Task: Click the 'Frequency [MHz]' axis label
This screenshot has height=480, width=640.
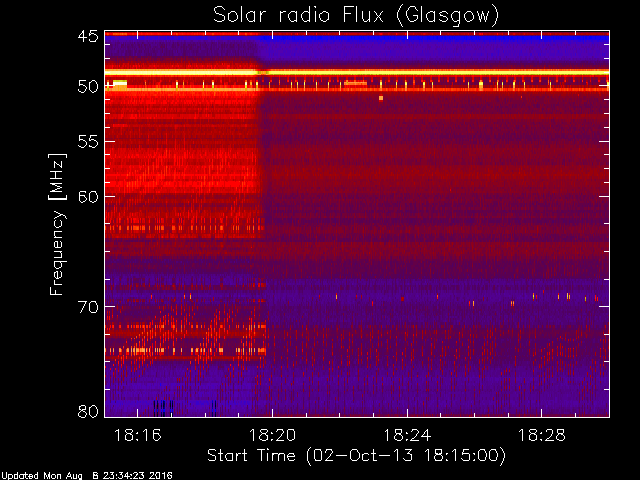Action: pos(57,224)
